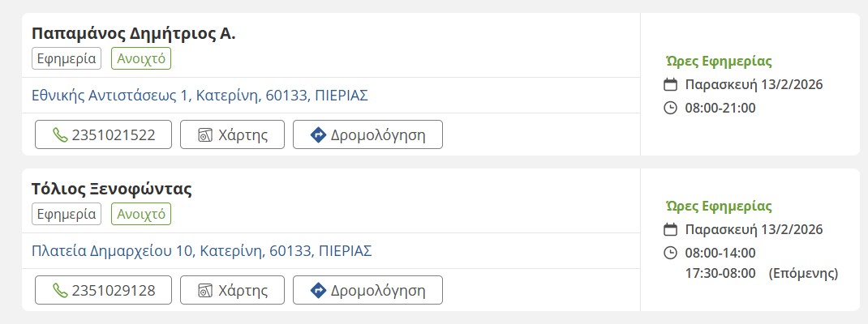868x324 pixels.
Task: Click Εφημερία tag under Τόλιος Ξενοφώντας
Action: [67, 215]
